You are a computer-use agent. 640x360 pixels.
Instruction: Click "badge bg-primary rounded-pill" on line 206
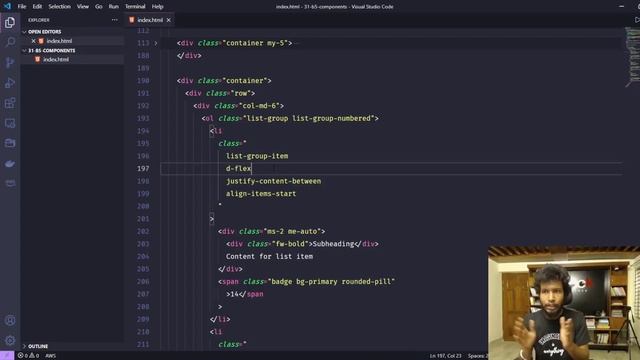[x=331, y=282]
